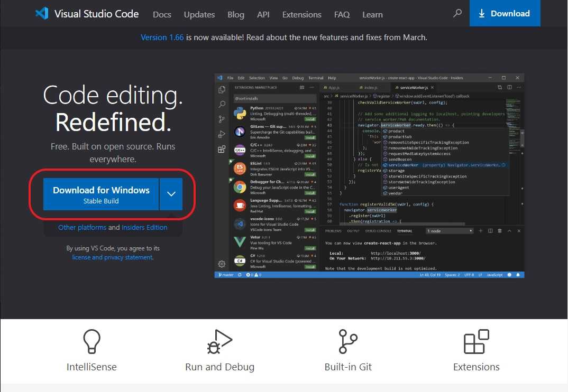The image size is (568, 392).
Task: Click the Built-in Git label
Action: tap(348, 367)
